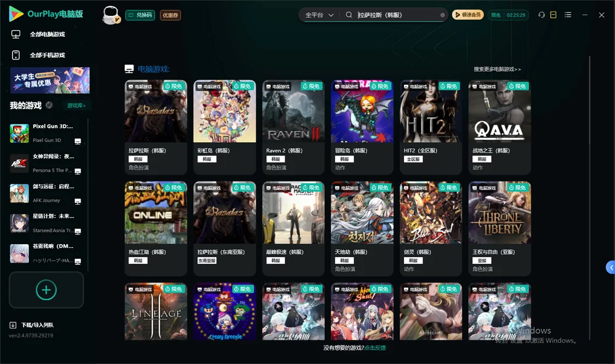This screenshot has width=615, height=364.
Task: Open the 剑灵 (韩服) game card
Action: (430, 229)
